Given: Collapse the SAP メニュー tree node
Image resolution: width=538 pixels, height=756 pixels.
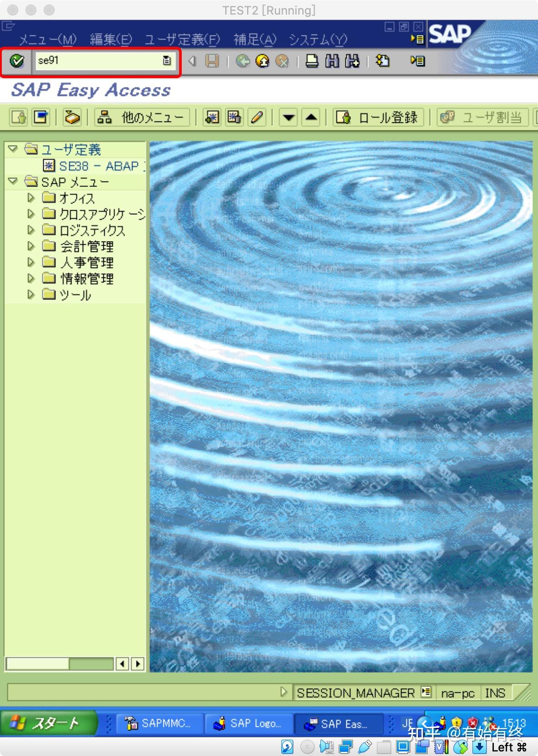Looking at the screenshot, I should (x=13, y=181).
